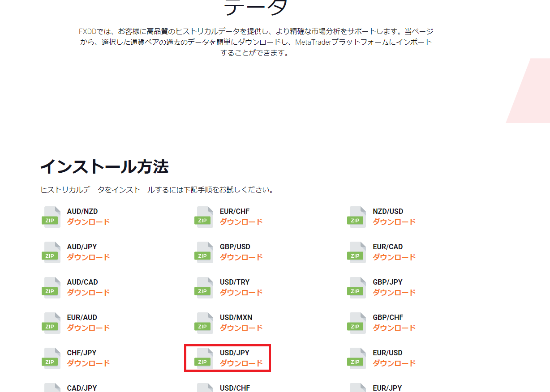
Task: Open the EUR/CAD ダウンロード link
Action: [394, 256]
